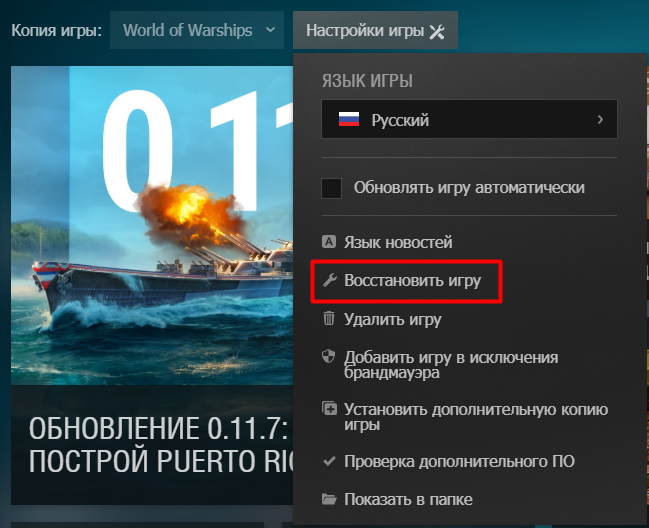Click the chevron arrow in World of Warships dropdown
The height and width of the screenshot is (528, 649).
tap(270, 30)
